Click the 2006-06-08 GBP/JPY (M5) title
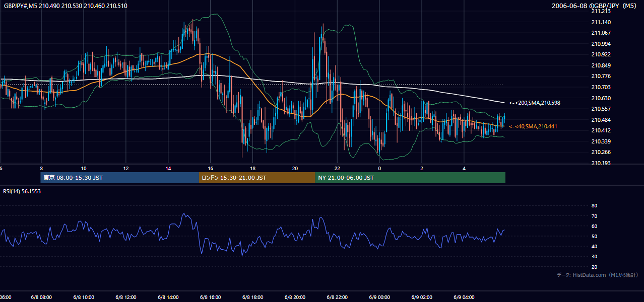The image size is (644, 302). (595, 6)
